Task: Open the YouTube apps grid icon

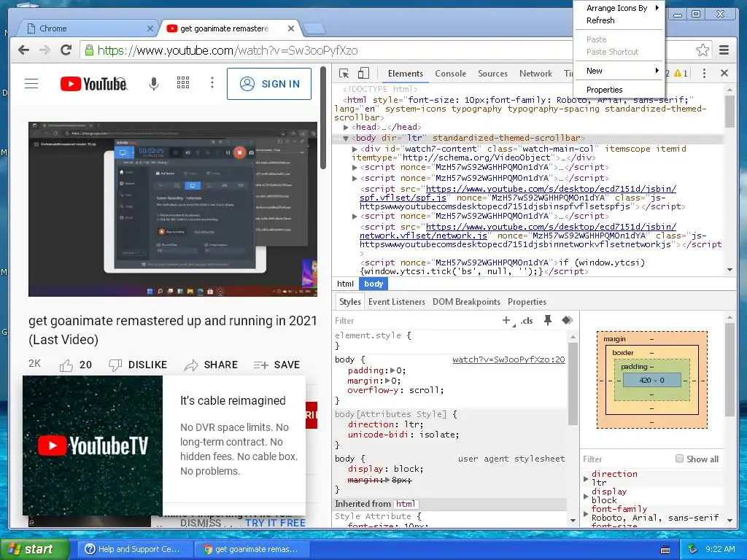Action: pyautogui.click(x=183, y=83)
